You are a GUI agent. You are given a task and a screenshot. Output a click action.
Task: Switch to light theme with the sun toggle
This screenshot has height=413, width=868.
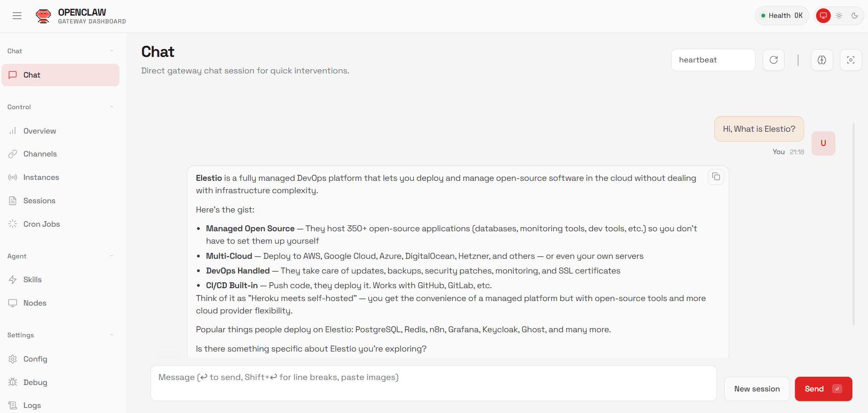pos(839,16)
